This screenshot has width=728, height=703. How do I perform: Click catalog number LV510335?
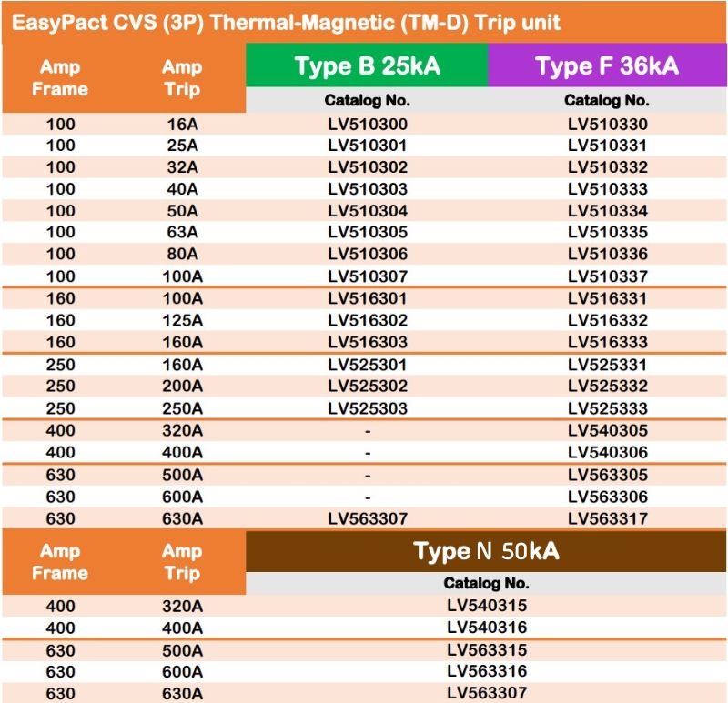click(607, 233)
